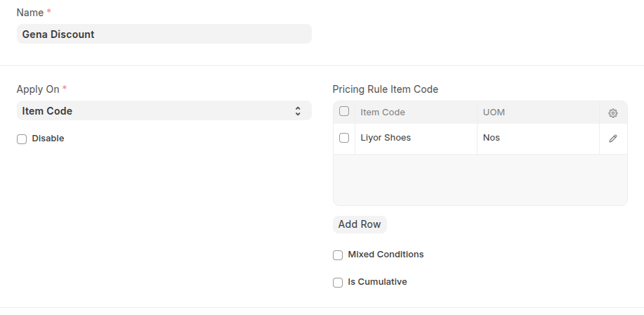Click the pencil edit icon for Liyor Shoes
Screen dimensions: 644x315
pos(612,139)
